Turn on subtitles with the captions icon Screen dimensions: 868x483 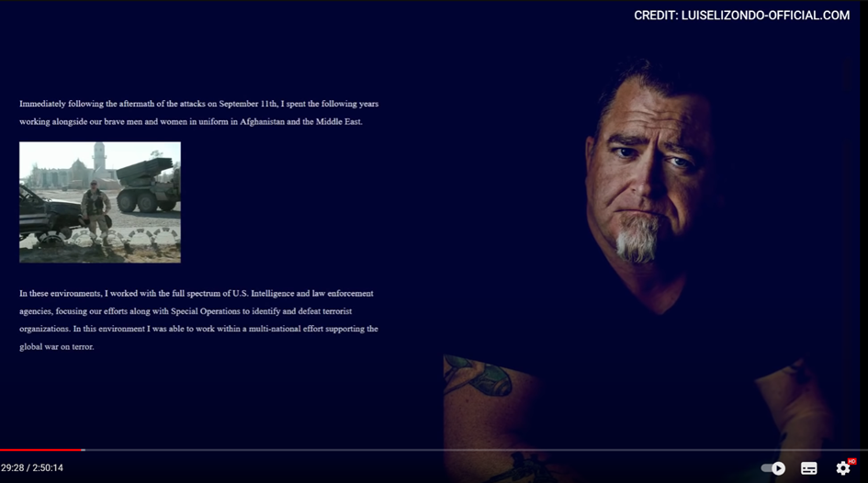tap(809, 468)
